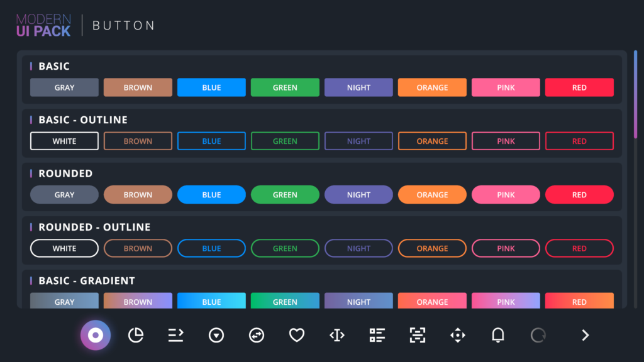644x362 pixels.
Task: Open the pie chart components section
Action: pyautogui.click(x=136, y=335)
